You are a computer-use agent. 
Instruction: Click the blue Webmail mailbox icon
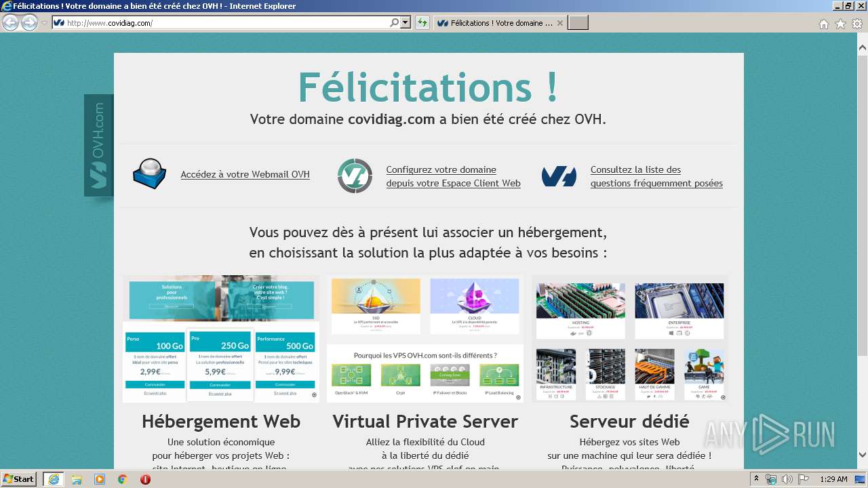point(149,174)
